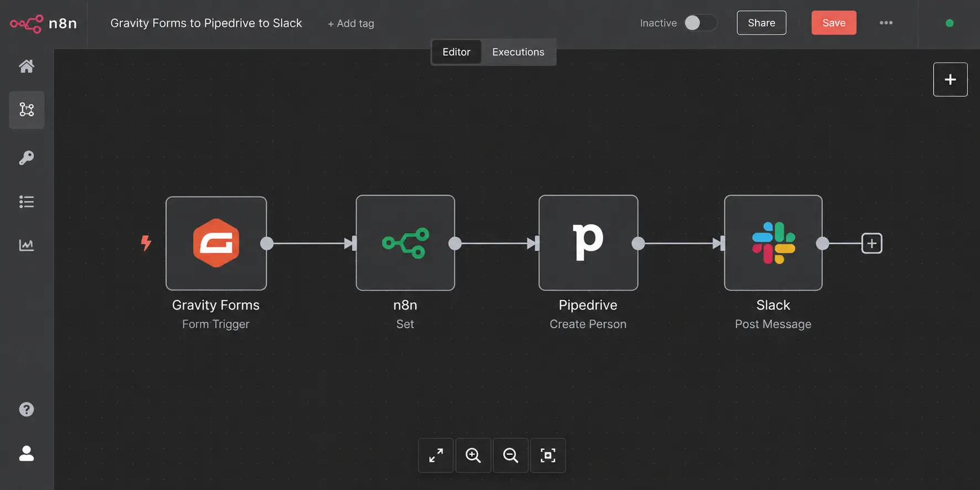This screenshot has width=980, height=490.
Task: Add a node after the Slack node
Action: pyautogui.click(x=872, y=243)
